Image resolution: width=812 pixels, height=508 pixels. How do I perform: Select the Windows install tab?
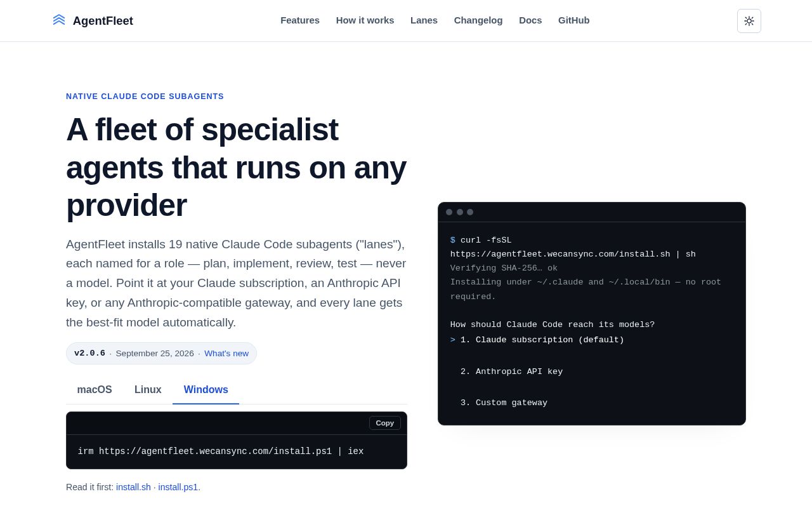pos(206,390)
